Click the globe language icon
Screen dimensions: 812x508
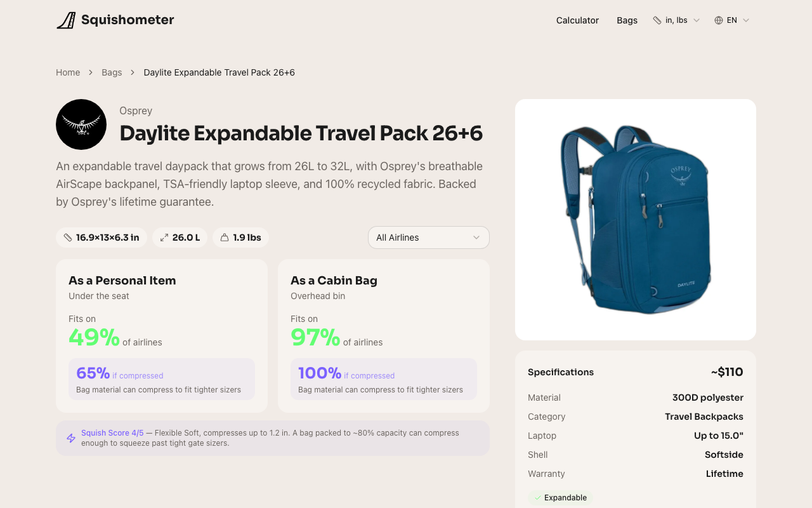click(x=719, y=20)
